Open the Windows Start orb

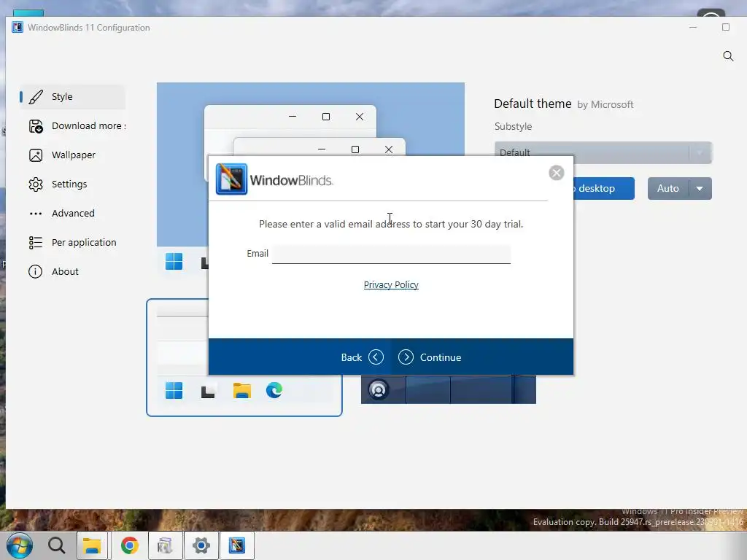click(20, 545)
